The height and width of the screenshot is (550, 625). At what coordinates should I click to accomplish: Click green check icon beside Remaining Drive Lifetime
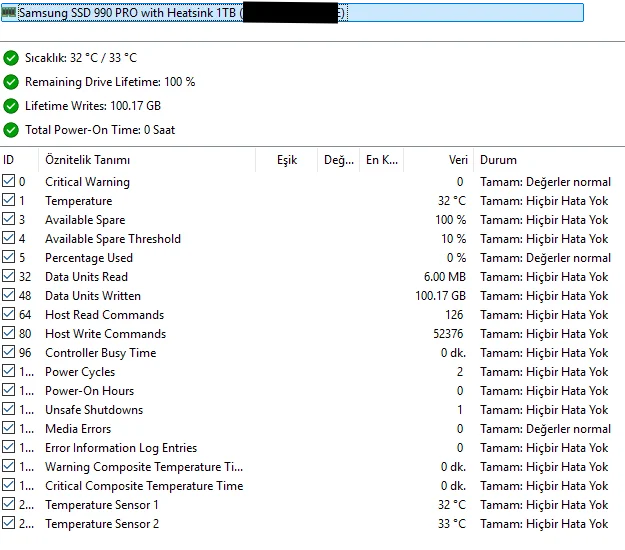pyautogui.click(x=11, y=82)
